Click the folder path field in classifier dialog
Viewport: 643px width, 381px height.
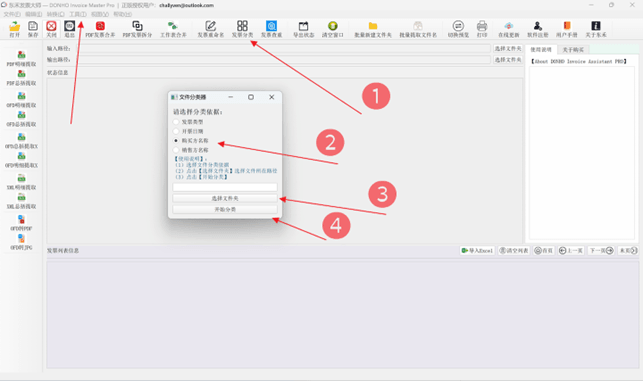(225, 187)
